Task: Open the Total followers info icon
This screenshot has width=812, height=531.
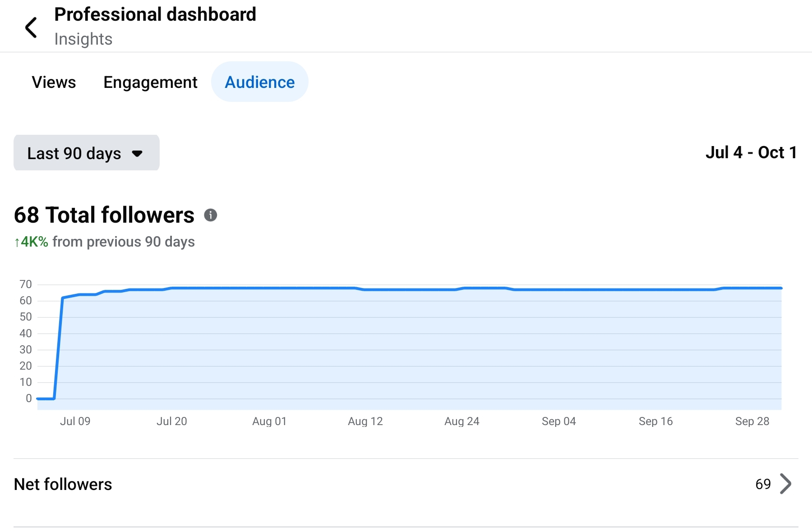Action: coord(210,215)
